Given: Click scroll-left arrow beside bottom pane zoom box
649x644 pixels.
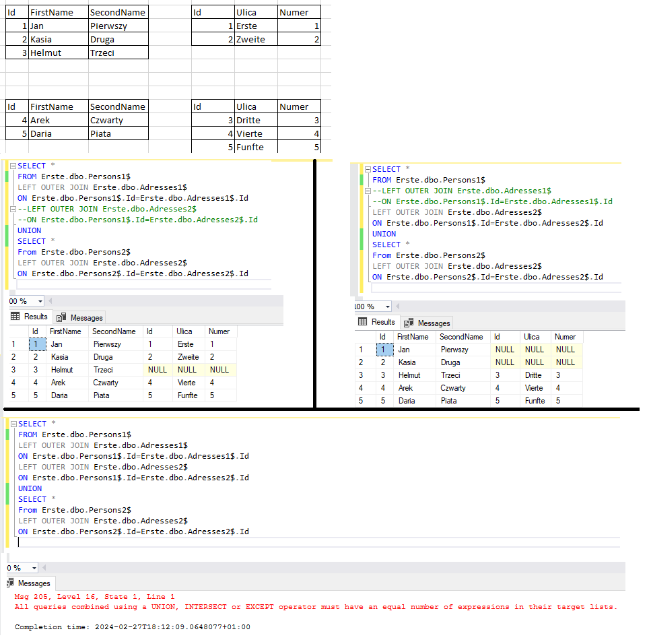Looking at the screenshot, I should coord(44,568).
